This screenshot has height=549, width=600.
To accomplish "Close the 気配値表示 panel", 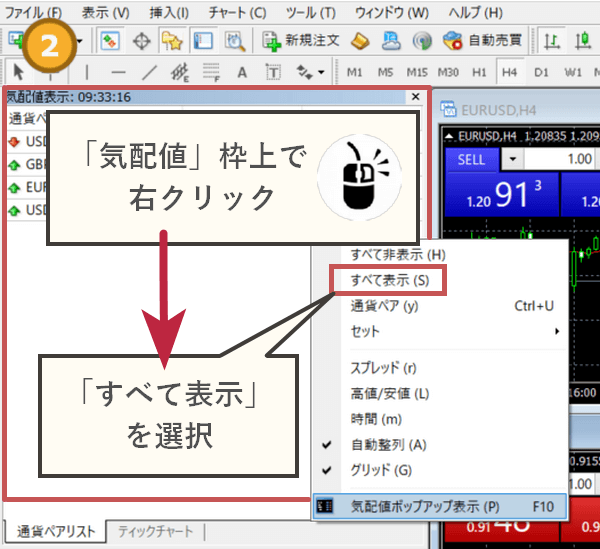I will coord(416,97).
